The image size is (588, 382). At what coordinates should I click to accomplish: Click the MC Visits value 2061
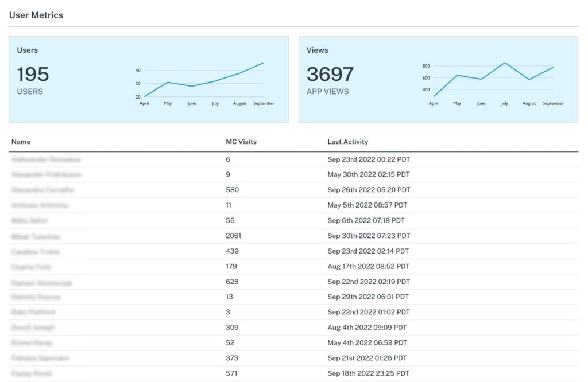tap(233, 236)
